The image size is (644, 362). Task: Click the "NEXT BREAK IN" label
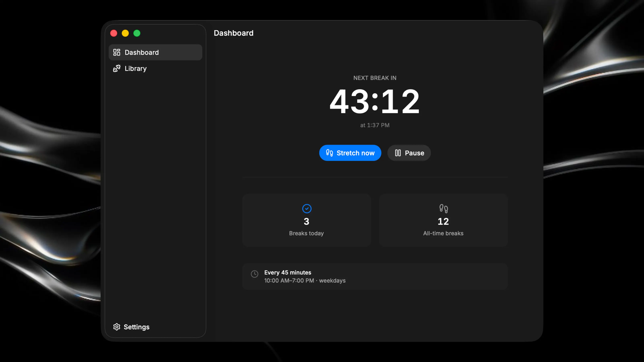tap(375, 78)
